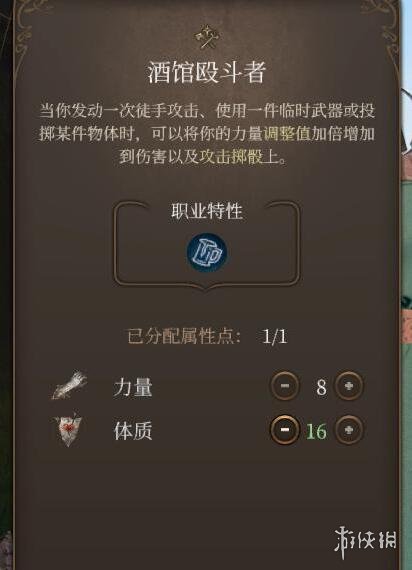Select the 力量 ability label
The height and width of the screenshot is (570, 412).
point(133,387)
